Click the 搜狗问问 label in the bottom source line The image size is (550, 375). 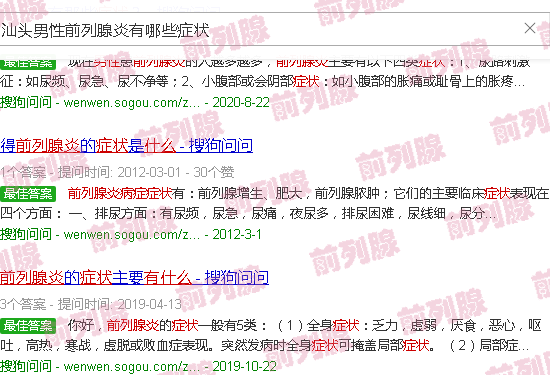tap(26, 366)
